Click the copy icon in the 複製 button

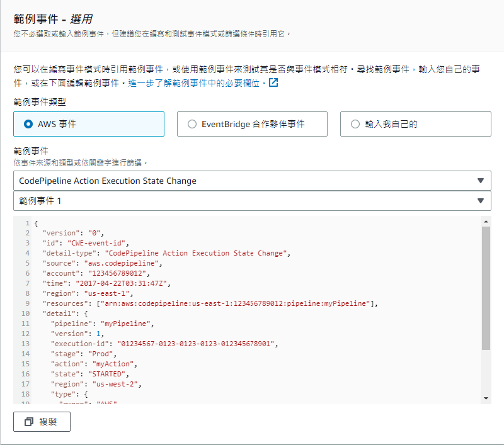click(x=28, y=422)
